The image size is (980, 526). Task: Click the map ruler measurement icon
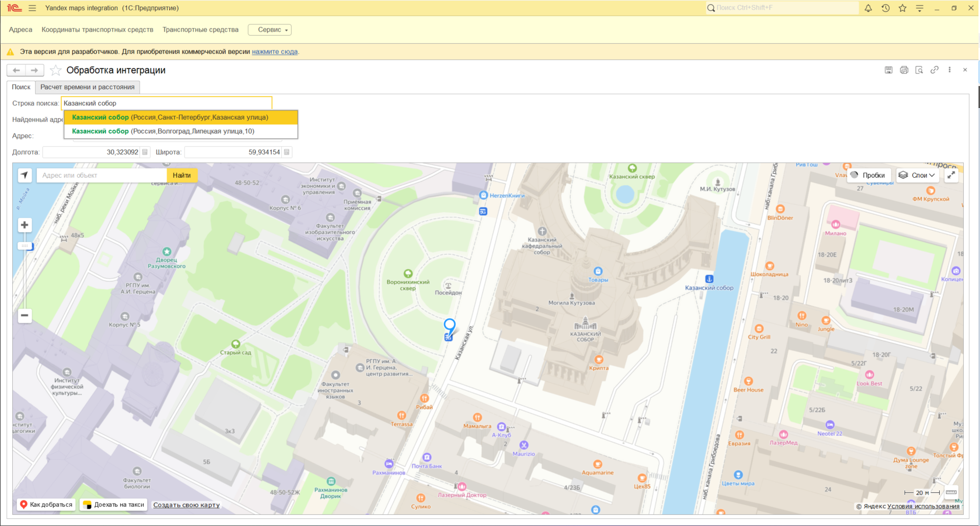(x=951, y=492)
